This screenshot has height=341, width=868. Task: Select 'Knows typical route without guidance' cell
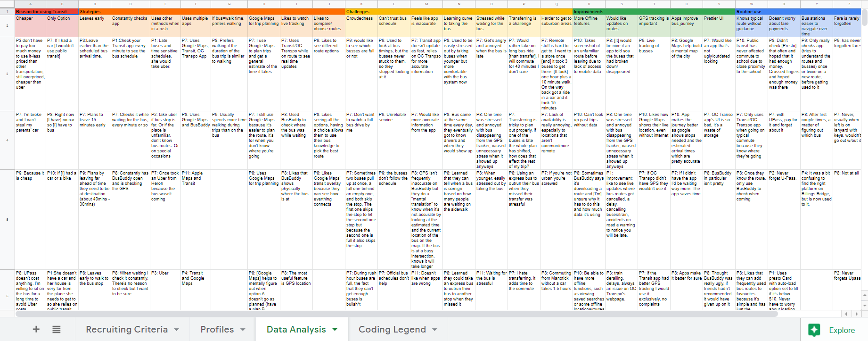pos(752,26)
